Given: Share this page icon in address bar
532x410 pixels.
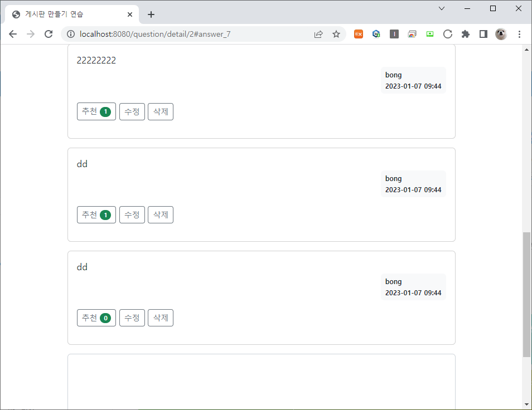Looking at the screenshot, I should pos(318,34).
